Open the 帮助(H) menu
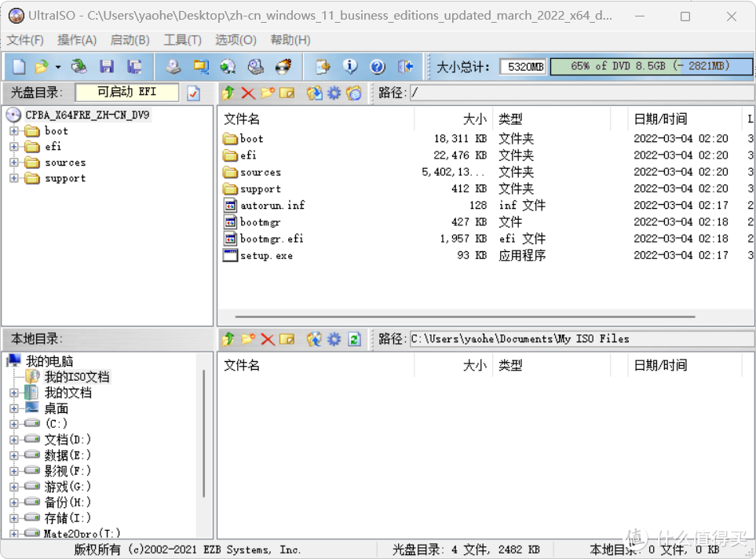This screenshot has height=559, width=756. [x=290, y=40]
